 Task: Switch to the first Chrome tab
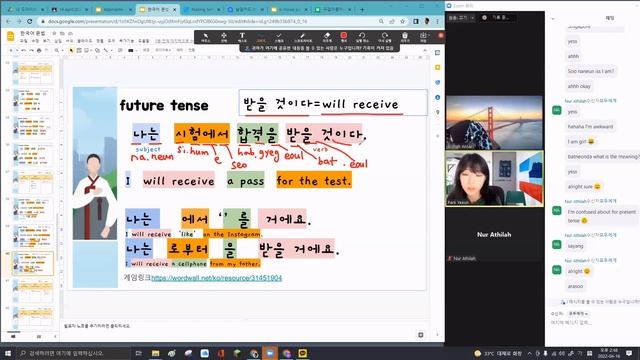click(x=25, y=9)
